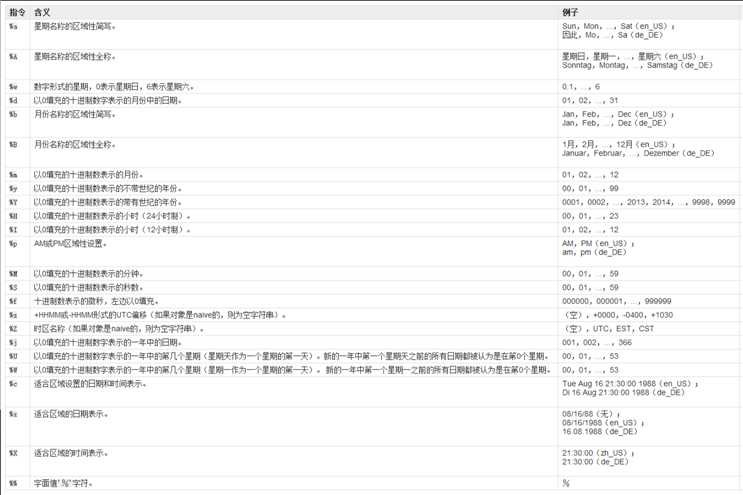Image resolution: width=743 pixels, height=495 pixels.
Task: Click the meaning '星期名称的区域性全称。'
Action: (74, 57)
